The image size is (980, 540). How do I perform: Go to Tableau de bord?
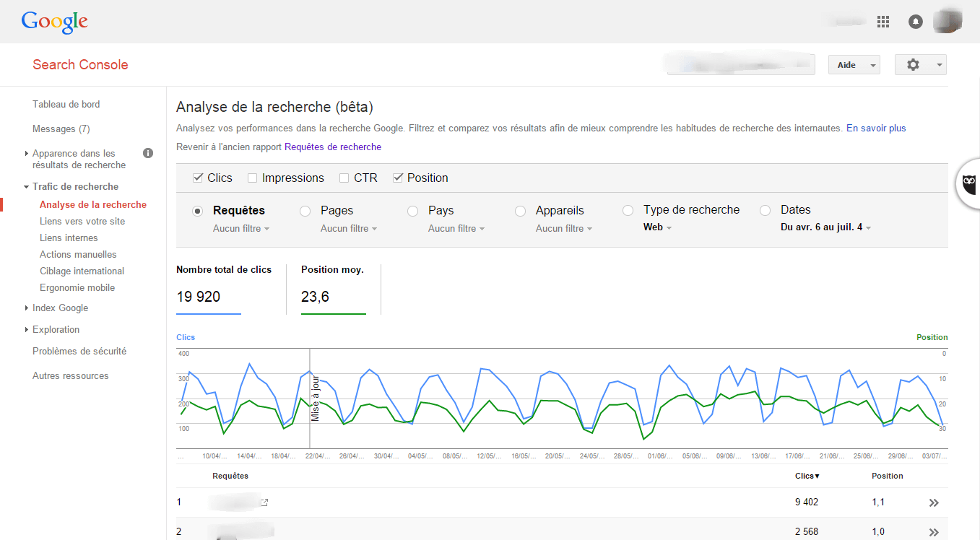66,104
